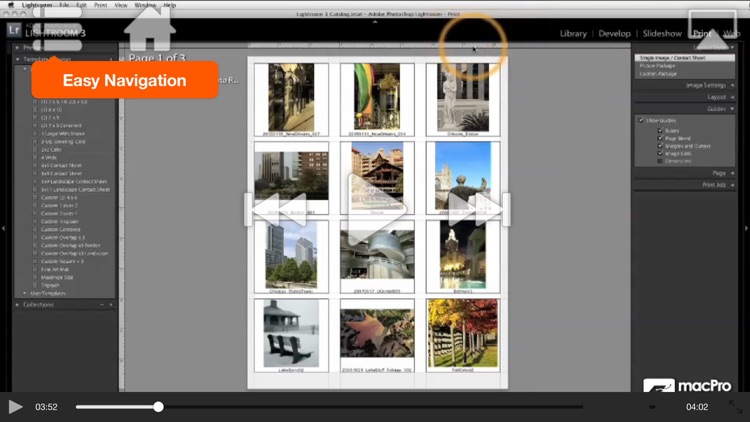750x422 pixels.
Task: Choose the 2-Up Greeting Card template
Action: coord(63,142)
